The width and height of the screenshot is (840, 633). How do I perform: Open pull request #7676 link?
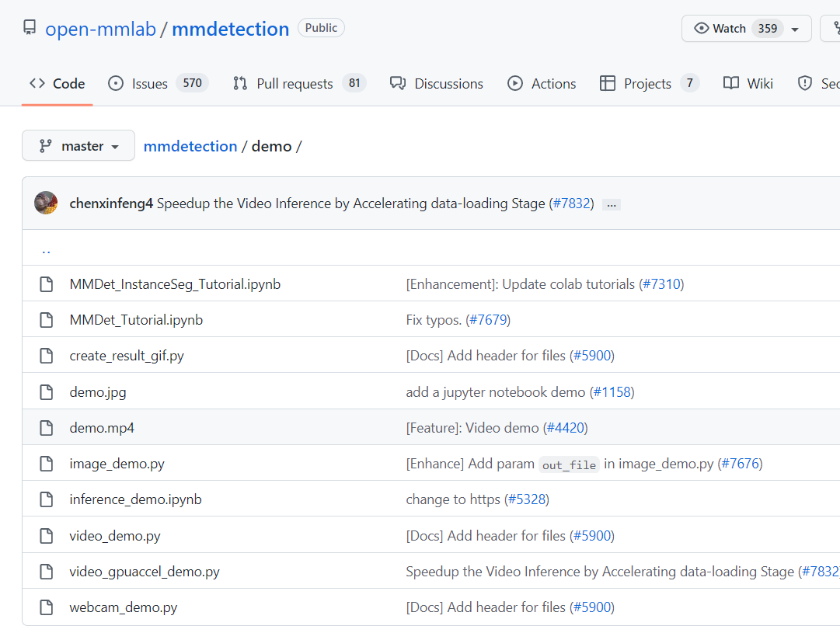pos(740,464)
